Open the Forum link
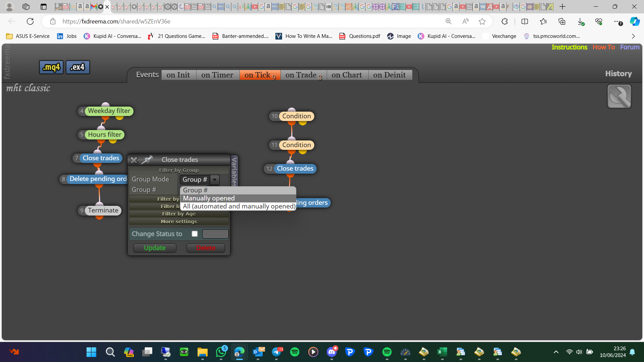644x362 pixels. point(630,47)
